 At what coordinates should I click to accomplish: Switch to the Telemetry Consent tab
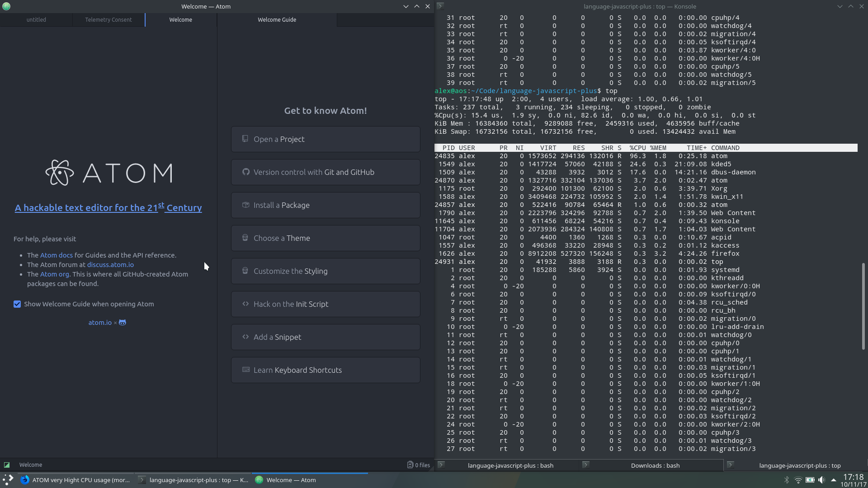point(108,19)
